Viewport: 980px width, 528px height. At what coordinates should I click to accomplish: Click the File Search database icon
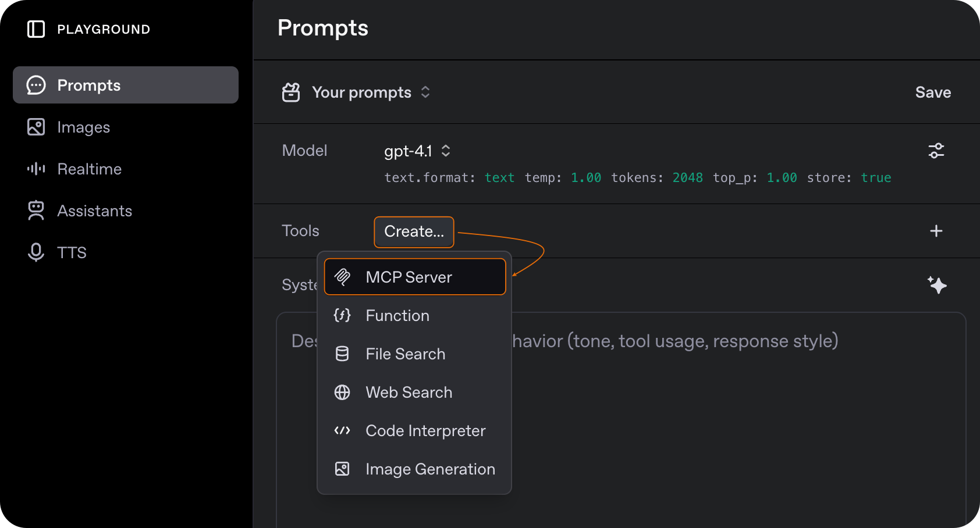(x=342, y=354)
